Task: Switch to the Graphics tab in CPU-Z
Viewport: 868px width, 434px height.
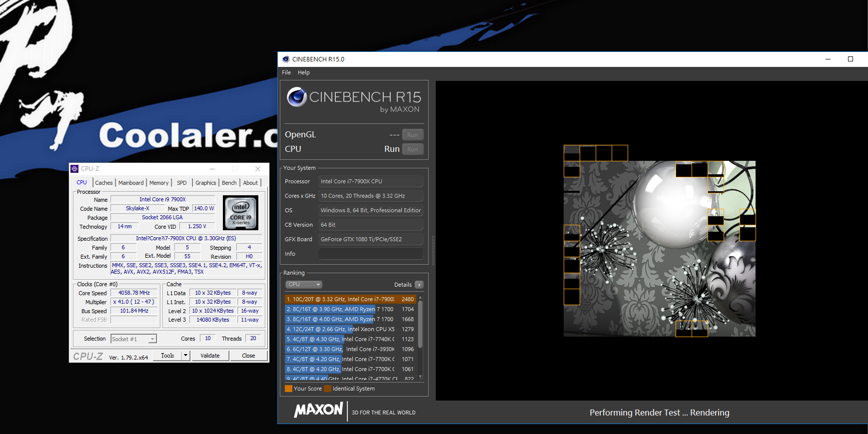Action: [x=206, y=183]
